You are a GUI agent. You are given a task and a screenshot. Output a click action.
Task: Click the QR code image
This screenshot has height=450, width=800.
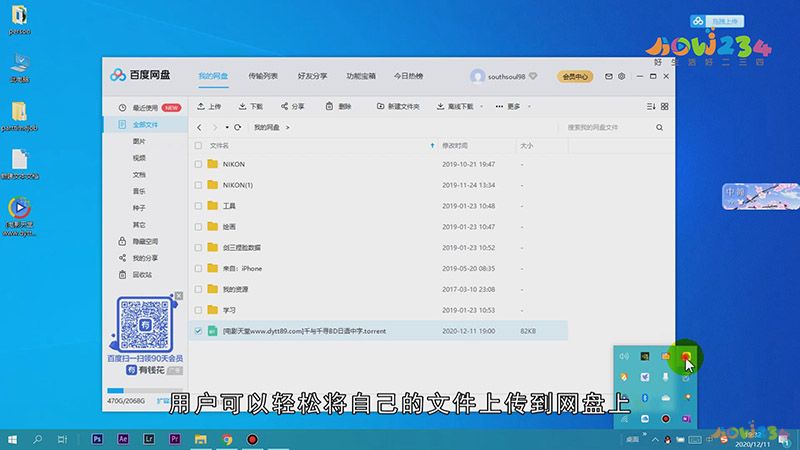point(145,323)
